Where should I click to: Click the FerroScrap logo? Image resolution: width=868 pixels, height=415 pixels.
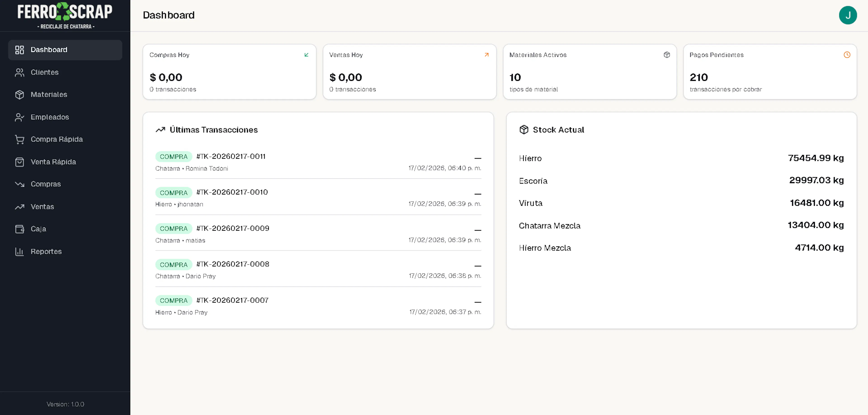click(65, 15)
